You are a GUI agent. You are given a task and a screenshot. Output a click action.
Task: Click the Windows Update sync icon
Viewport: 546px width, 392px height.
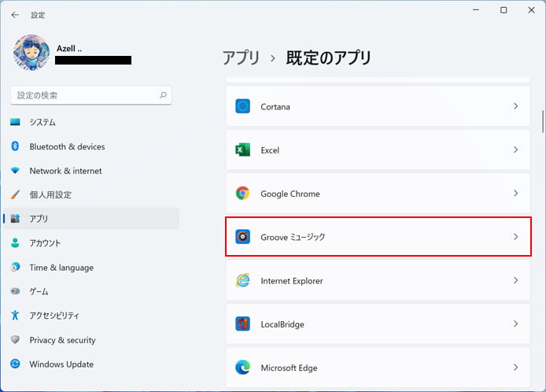15,364
